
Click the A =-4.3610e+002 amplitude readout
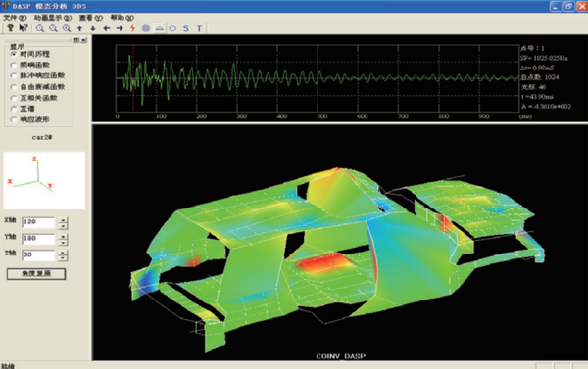546,107
